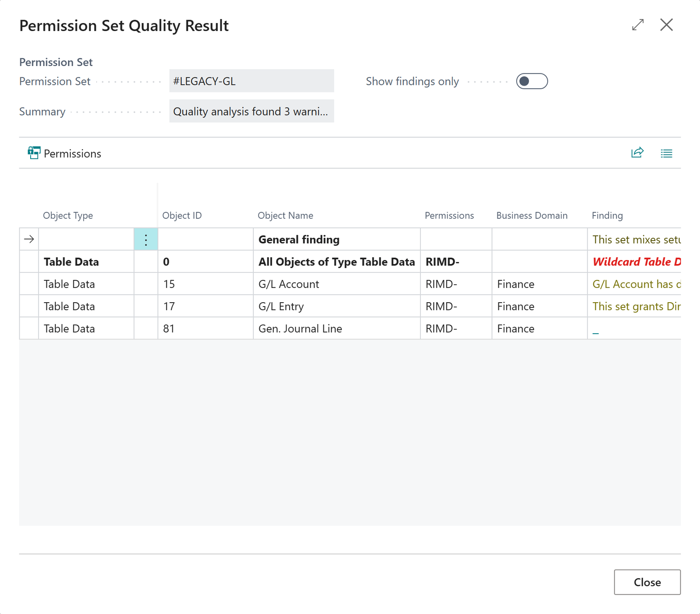Open row actions menu for General finding
Viewport: 700px width, 614px height.
pyautogui.click(x=146, y=239)
